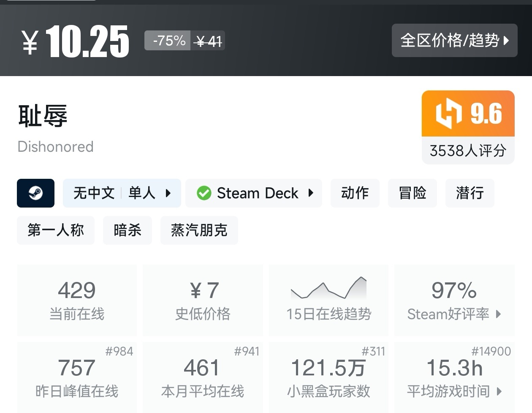This screenshot has height=413, width=532.
Task: Expand the Steam好评率 97% details
Action: click(454, 300)
